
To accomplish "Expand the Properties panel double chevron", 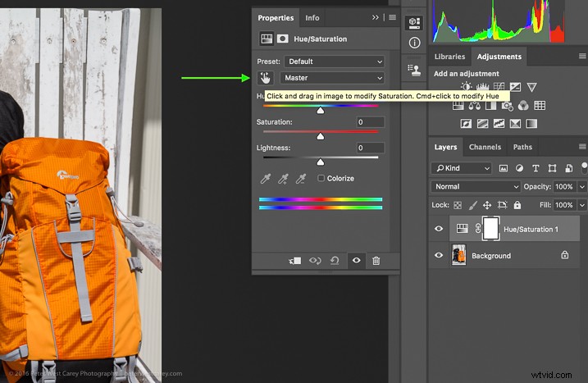I will pyautogui.click(x=375, y=17).
